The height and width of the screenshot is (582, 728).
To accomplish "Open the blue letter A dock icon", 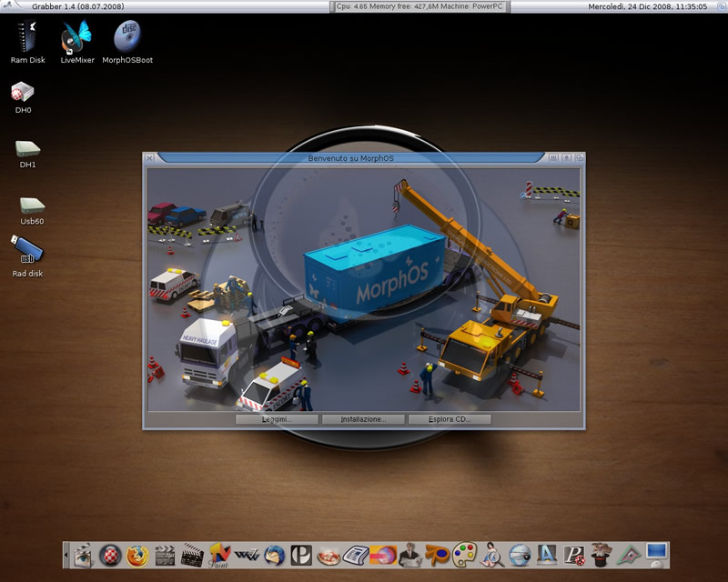I will pyautogui.click(x=547, y=555).
